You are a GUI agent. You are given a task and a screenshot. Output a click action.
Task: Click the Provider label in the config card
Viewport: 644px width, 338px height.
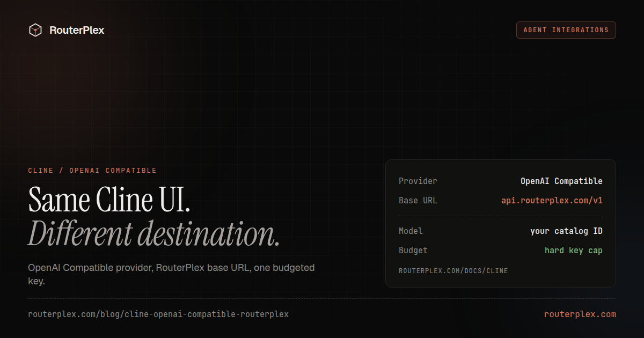[418, 181]
